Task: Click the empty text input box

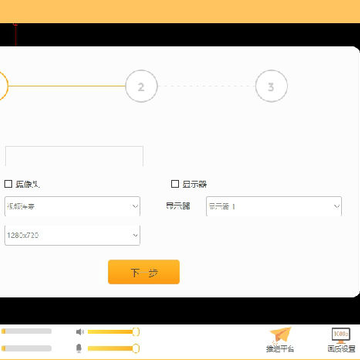Action: pyautogui.click(x=74, y=156)
